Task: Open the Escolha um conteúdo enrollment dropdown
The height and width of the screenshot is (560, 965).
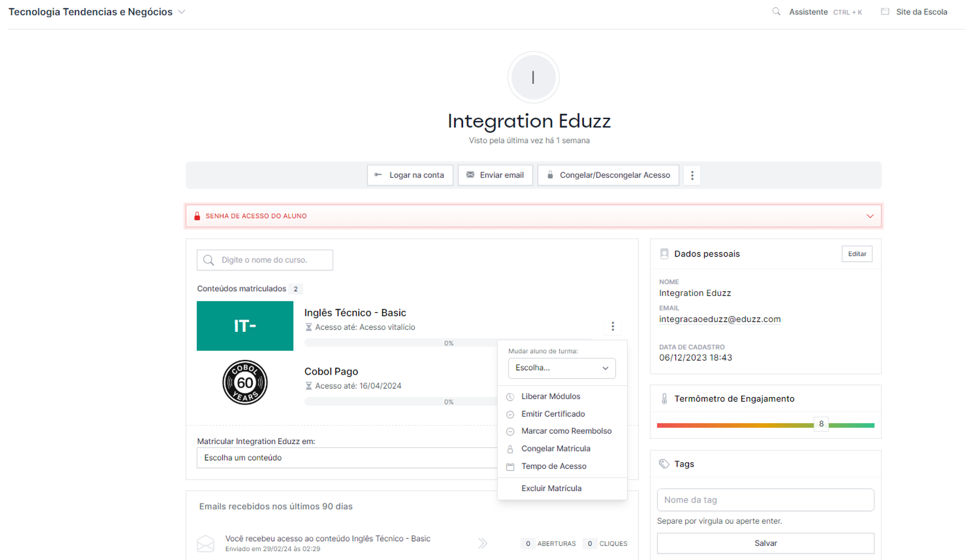Action: [x=346, y=458]
